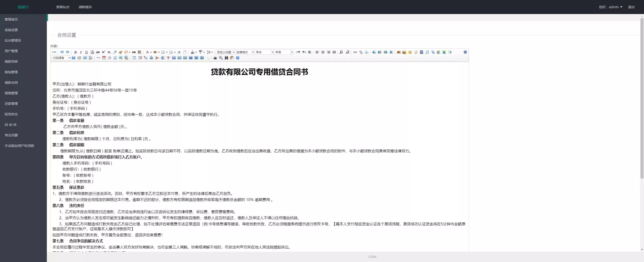Open 代码语言 dropdown
The height and width of the screenshot is (262, 644).
pos(61,58)
